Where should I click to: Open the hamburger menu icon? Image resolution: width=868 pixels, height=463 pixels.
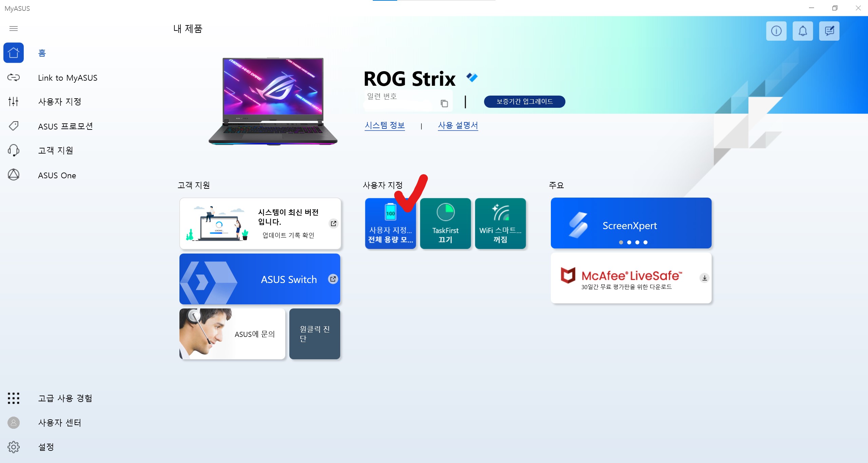pyautogui.click(x=14, y=28)
